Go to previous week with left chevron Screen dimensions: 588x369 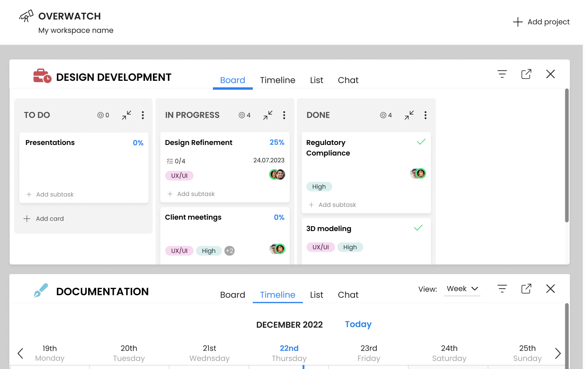[20, 353]
